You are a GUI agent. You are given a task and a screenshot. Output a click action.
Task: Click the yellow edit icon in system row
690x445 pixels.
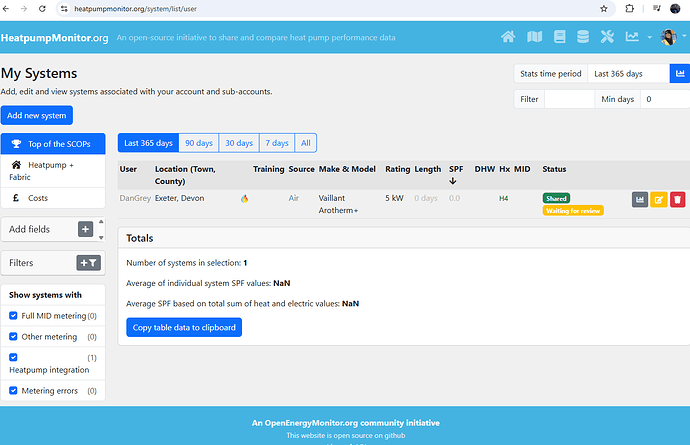coord(659,200)
